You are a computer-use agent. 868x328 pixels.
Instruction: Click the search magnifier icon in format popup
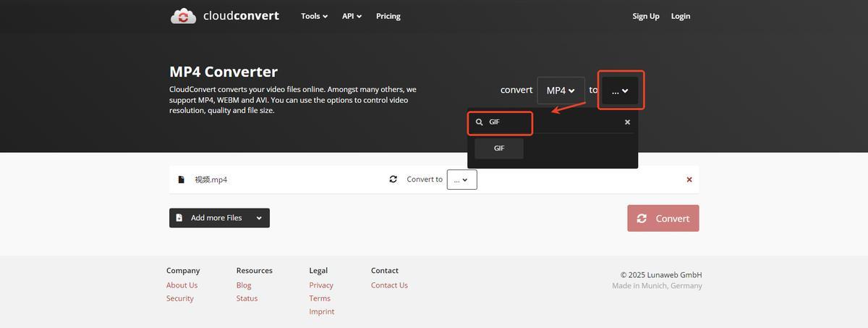479,122
